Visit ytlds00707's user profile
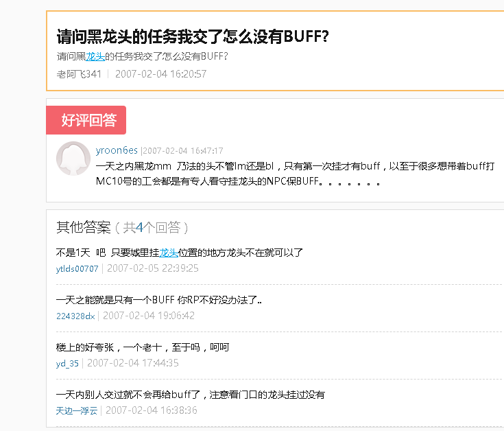504x431 pixels. (77, 268)
